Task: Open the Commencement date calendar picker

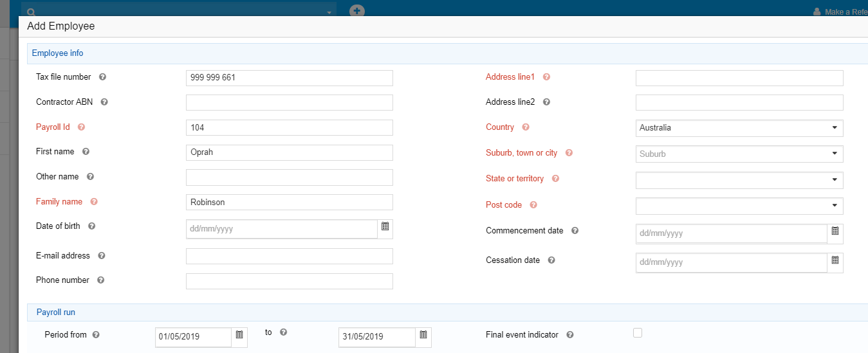Action: [x=835, y=231]
